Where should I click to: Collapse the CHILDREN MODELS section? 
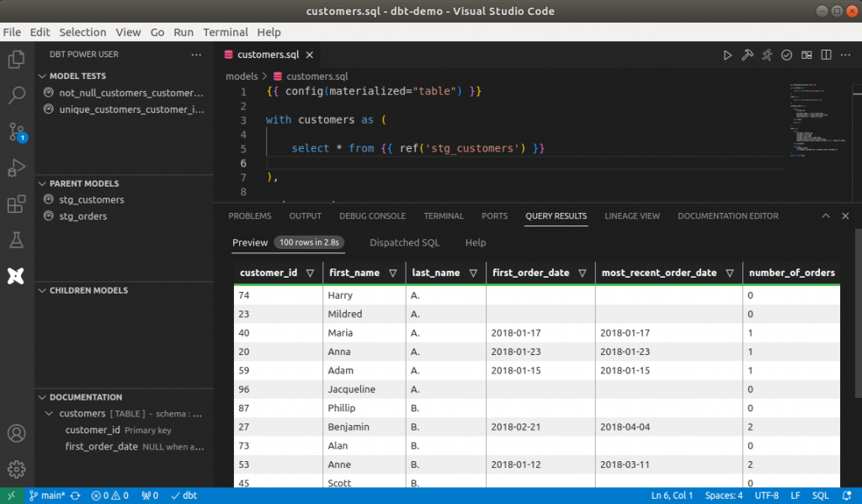coord(42,291)
